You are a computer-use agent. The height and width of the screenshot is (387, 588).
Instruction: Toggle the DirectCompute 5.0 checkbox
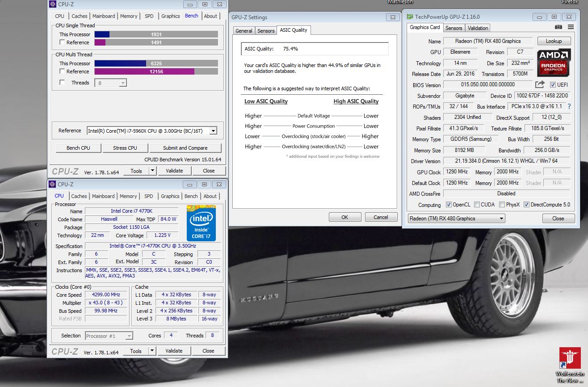[x=526, y=205]
